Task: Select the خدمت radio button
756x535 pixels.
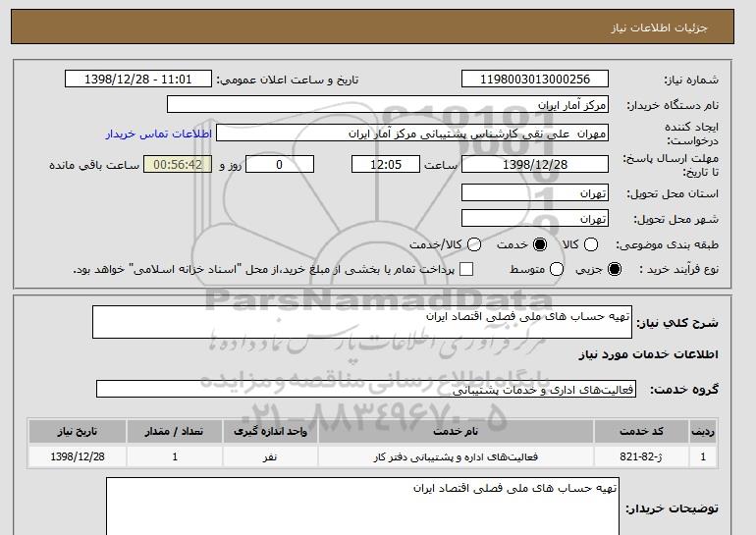Action: (540, 244)
